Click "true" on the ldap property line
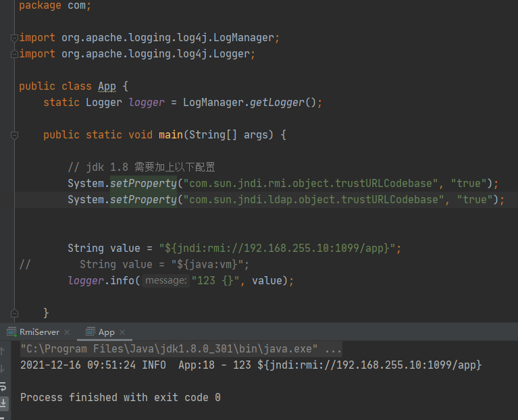 coord(475,199)
